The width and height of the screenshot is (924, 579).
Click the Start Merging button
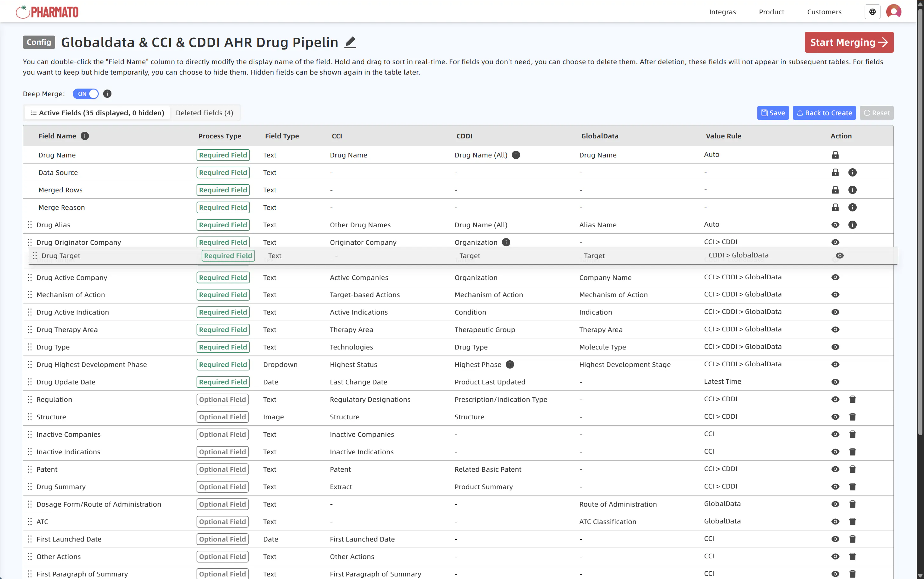[x=849, y=42]
